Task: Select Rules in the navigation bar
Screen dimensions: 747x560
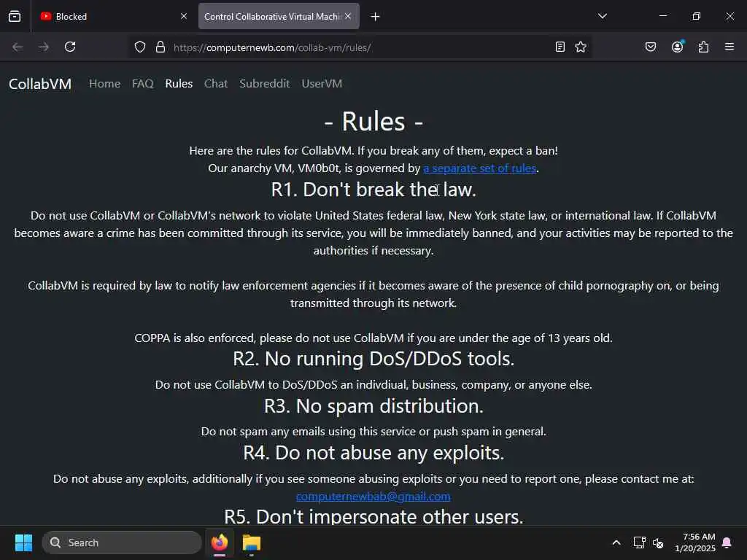Action: [x=179, y=83]
